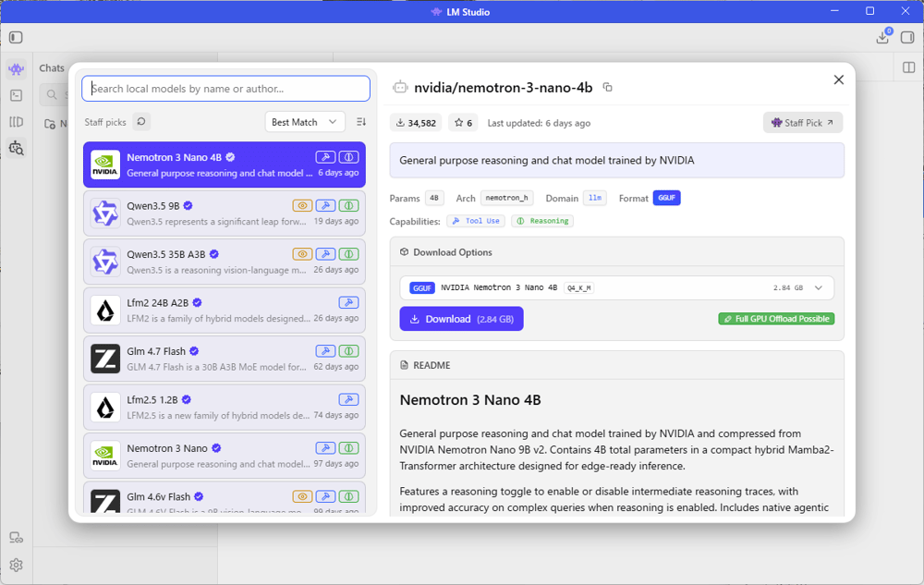The height and width of the screenshot is (585, 924).
Task: Click the sort order icon beside Best Match
Action: (360, 122)
